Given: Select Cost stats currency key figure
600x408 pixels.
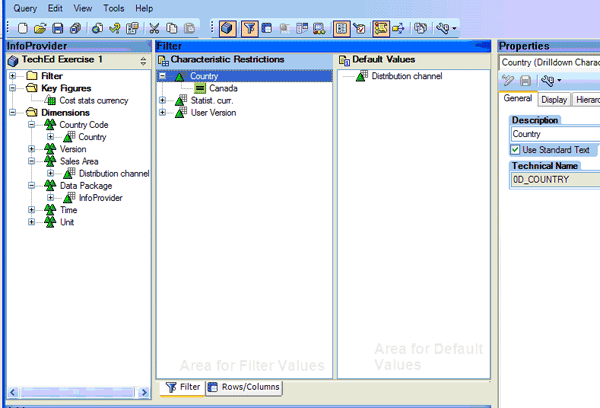Looking at the screenshot, I should [x=93, y=101].
